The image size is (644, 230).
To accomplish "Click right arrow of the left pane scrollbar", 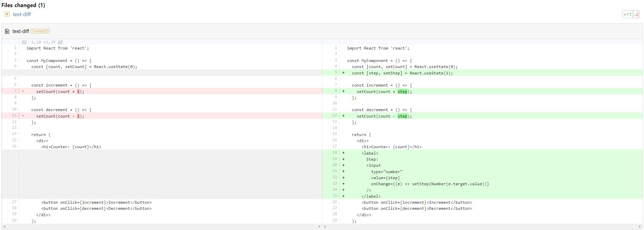I will 319,227.
